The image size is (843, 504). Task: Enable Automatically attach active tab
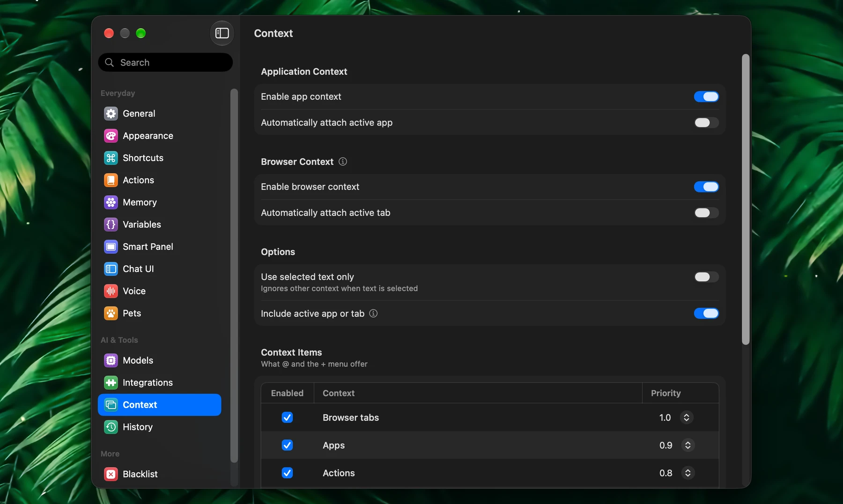(706, 213)
